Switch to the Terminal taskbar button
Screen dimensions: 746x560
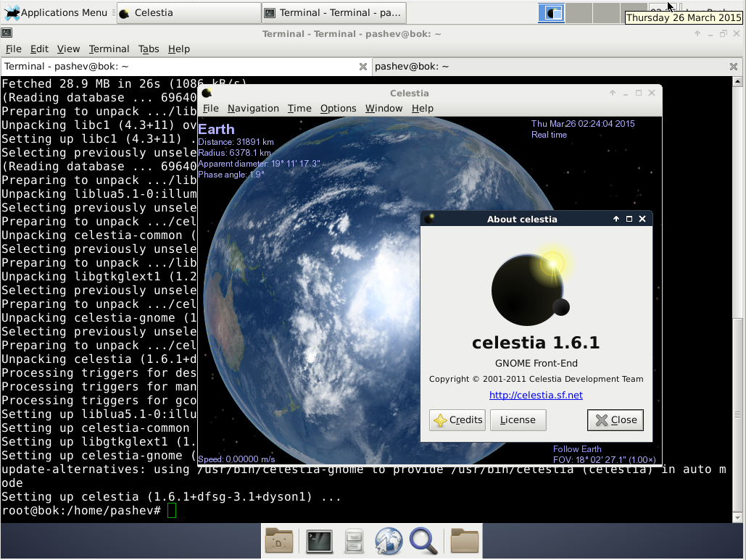coord(334,13)
